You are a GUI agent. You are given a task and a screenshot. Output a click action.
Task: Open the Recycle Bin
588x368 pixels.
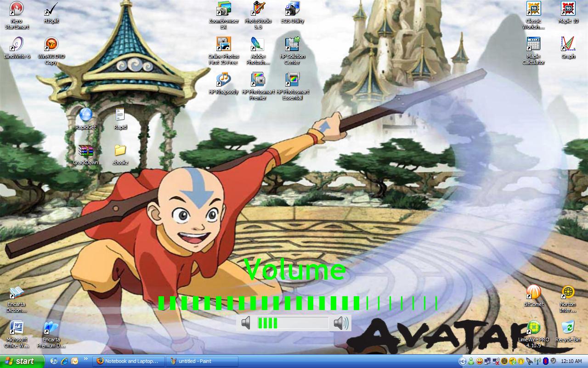pyautogui.click(x=568, y=331)
